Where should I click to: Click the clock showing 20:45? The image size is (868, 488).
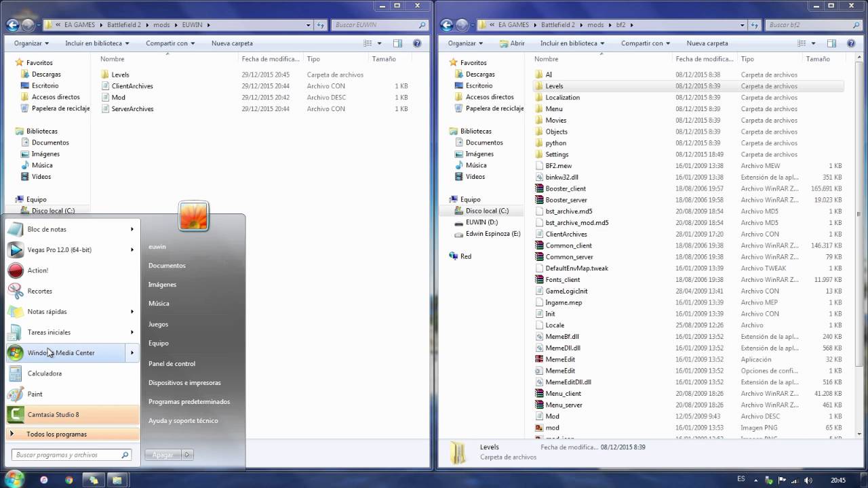(838, 480)
